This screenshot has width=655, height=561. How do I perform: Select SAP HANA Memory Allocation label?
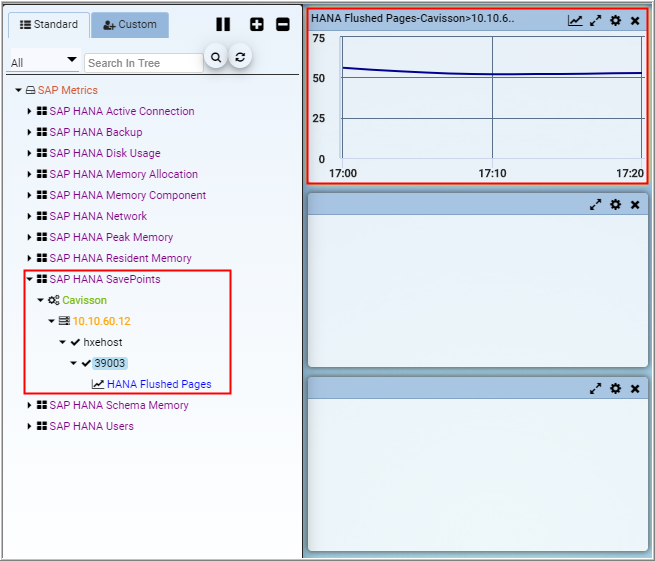(124, 174)
